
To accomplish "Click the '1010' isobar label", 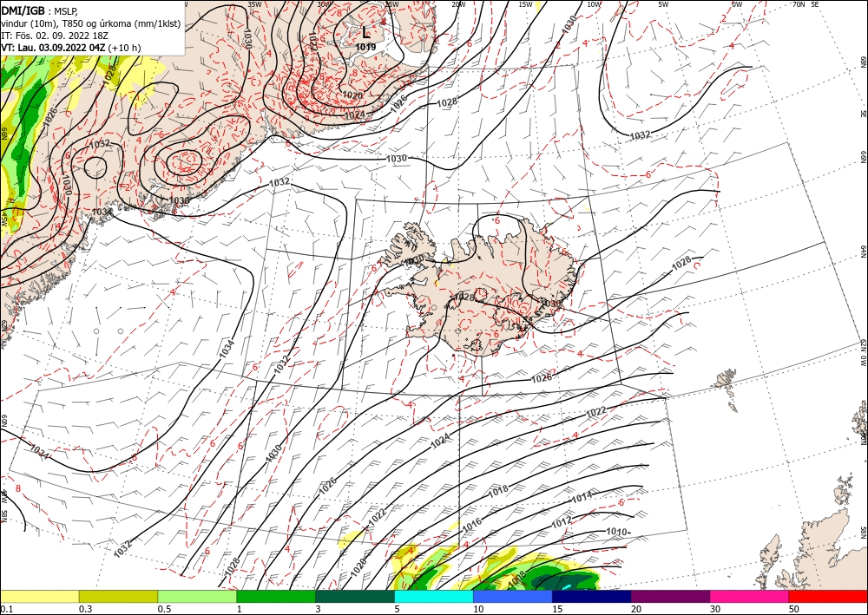I will click(616, 532).
